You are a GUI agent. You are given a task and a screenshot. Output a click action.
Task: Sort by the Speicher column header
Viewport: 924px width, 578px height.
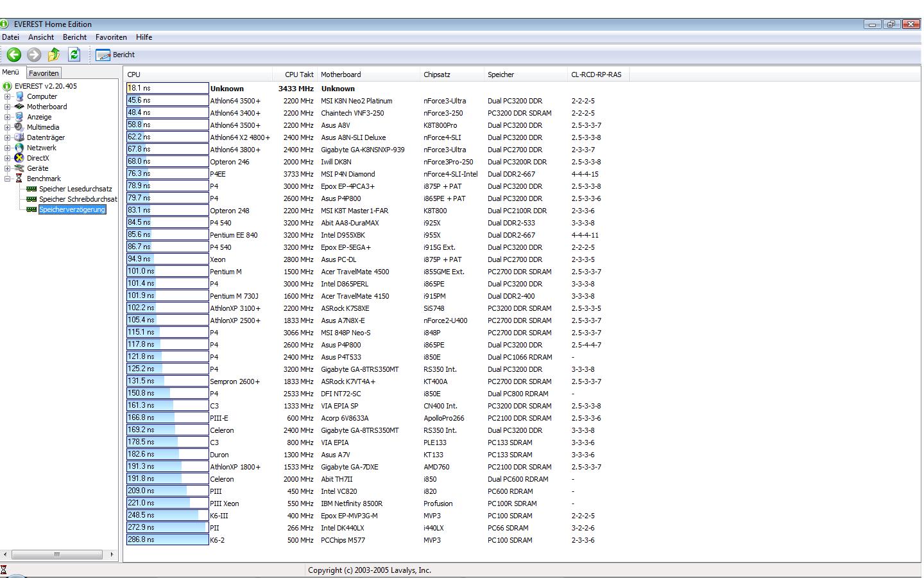[526, 74]
